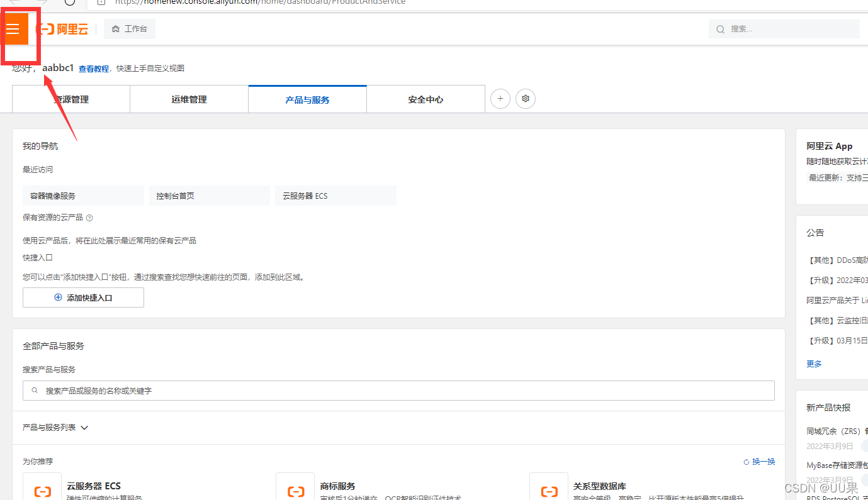
Task: Open view settings gear icon
Action: 526,99
